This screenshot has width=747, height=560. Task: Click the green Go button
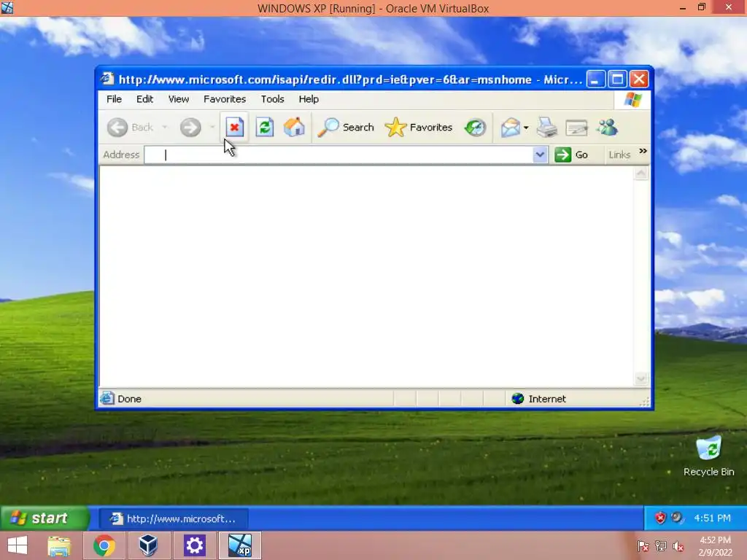tap(571, 155)
